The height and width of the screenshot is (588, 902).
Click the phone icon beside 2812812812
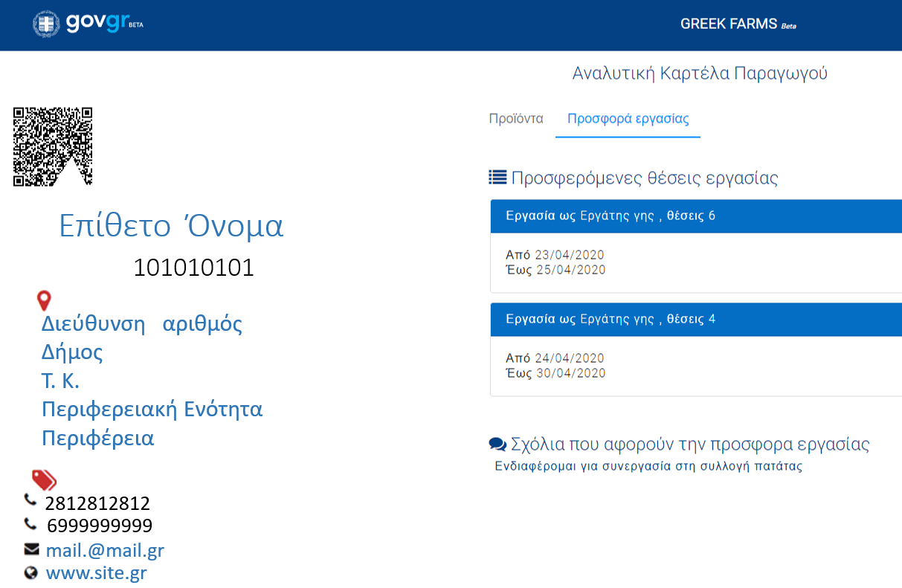[x=30, y=500]
